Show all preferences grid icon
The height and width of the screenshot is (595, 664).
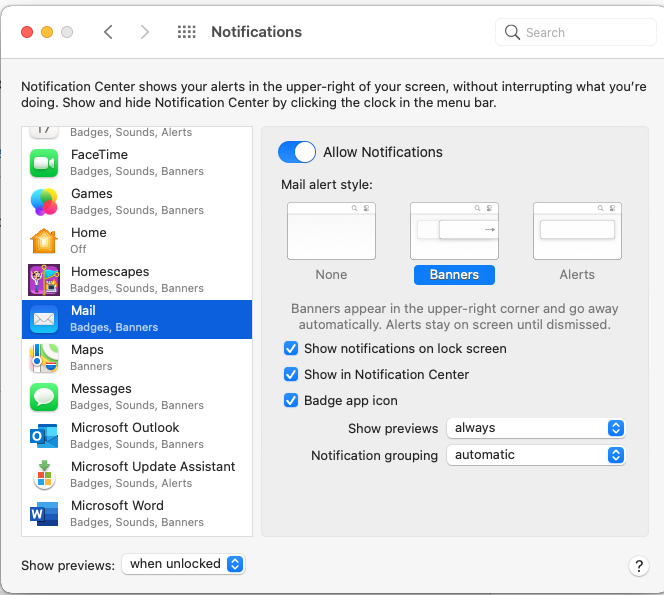[x=186, y=32]
